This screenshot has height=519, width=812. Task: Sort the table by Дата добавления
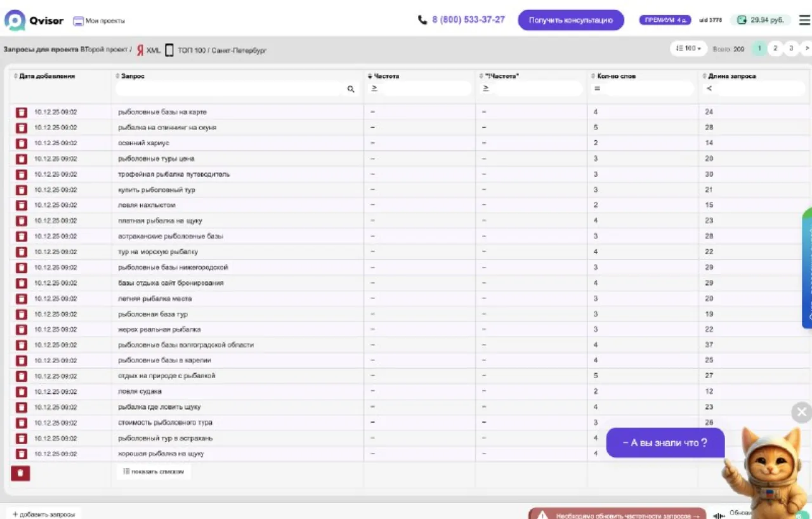tap(44, 76)
